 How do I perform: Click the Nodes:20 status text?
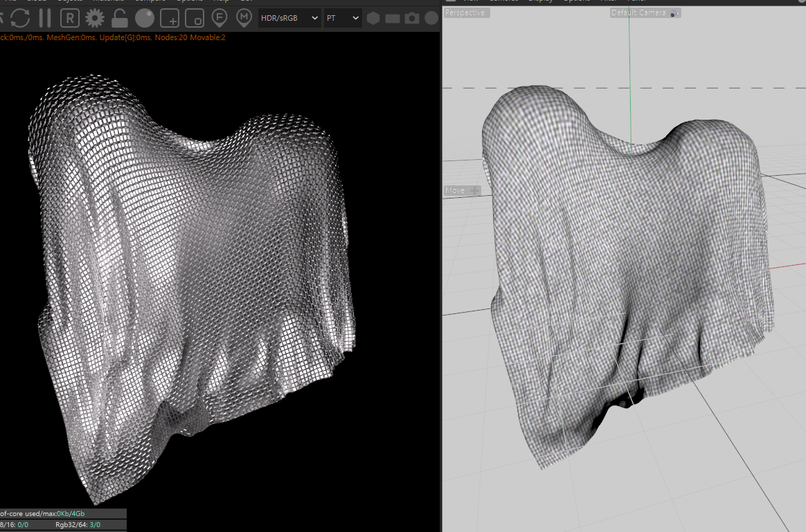[171, 37]
